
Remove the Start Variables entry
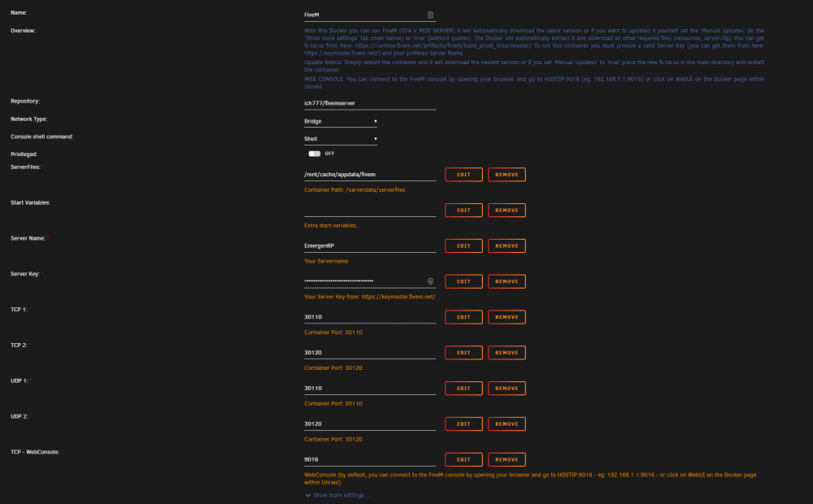(506, 210)
